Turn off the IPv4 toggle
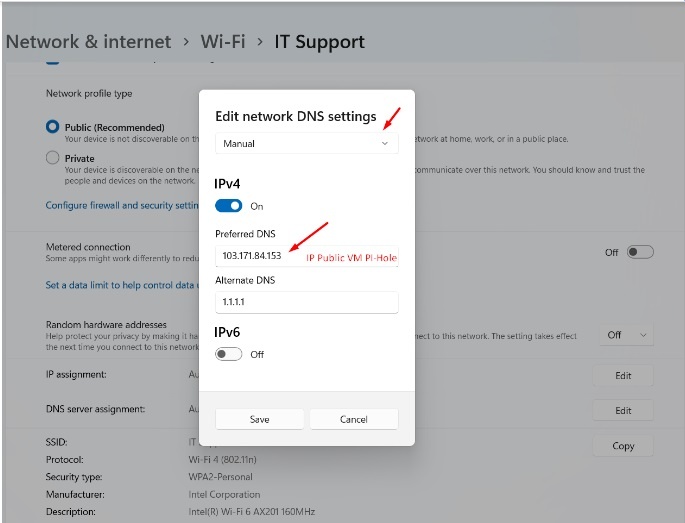The height and width of the screenshot is (523, 685). tap(229, 206)
